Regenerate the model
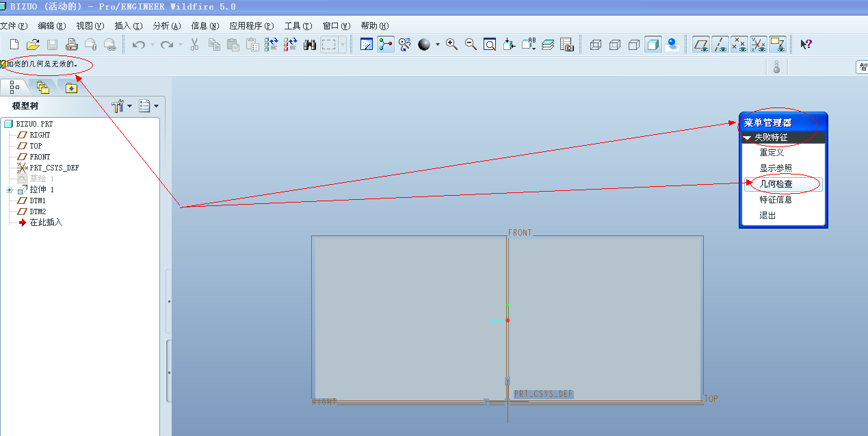This screenshot has height=436, width=868. click(272, 44)
